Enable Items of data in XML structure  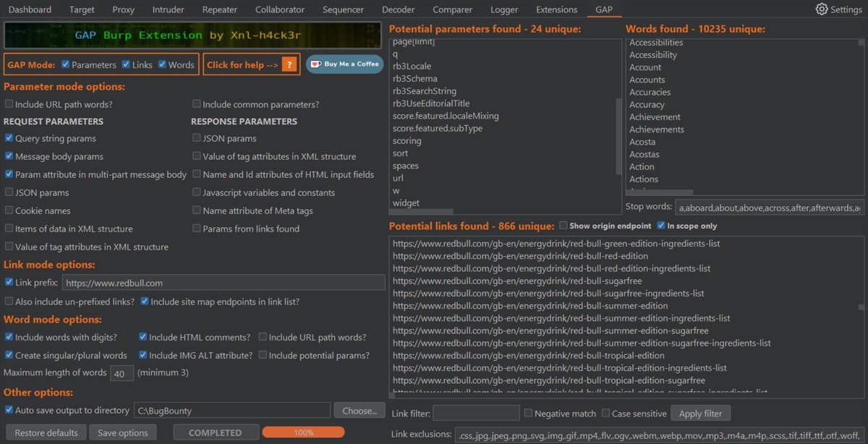coord(9,229)
